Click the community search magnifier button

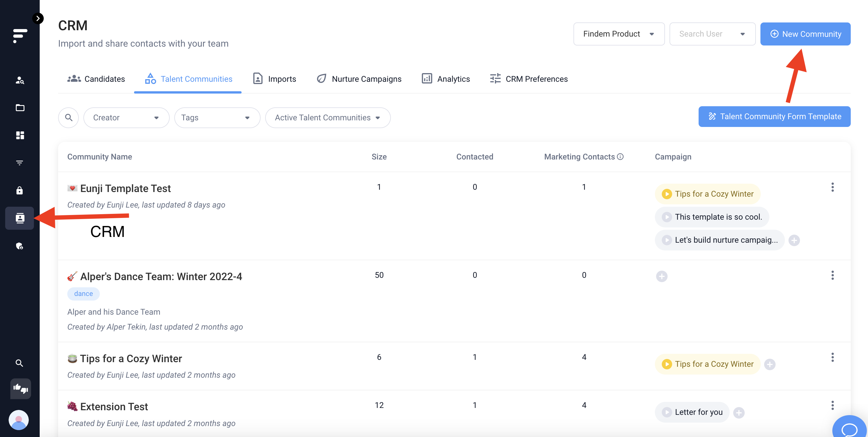[x=68, y=118]
